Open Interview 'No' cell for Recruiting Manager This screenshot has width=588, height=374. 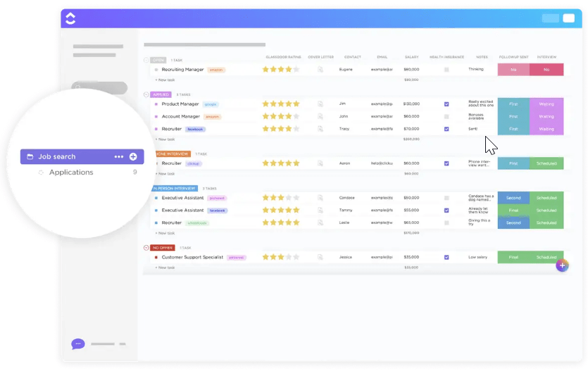546,70
